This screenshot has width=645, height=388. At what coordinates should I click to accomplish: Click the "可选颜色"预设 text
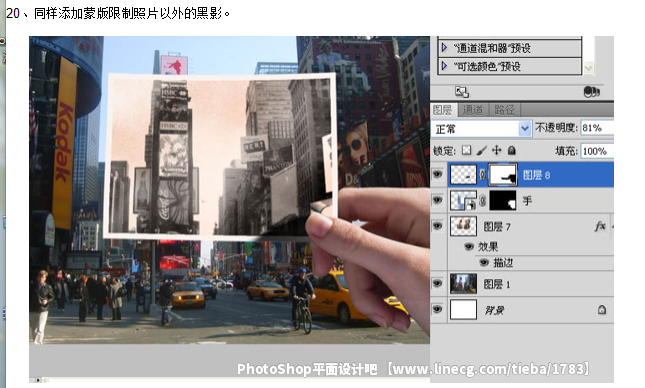[487, 66]
